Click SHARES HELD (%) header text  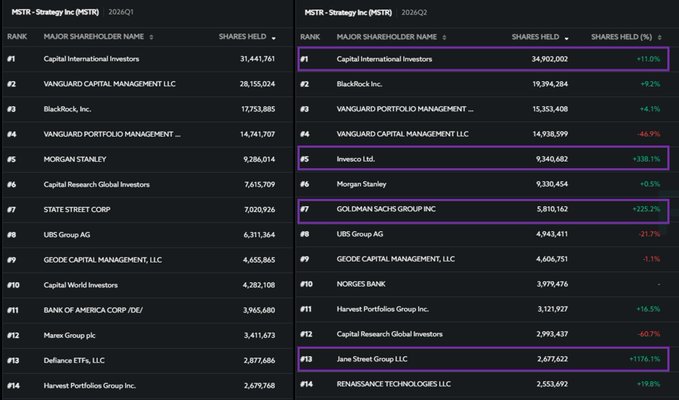[621, 37]
